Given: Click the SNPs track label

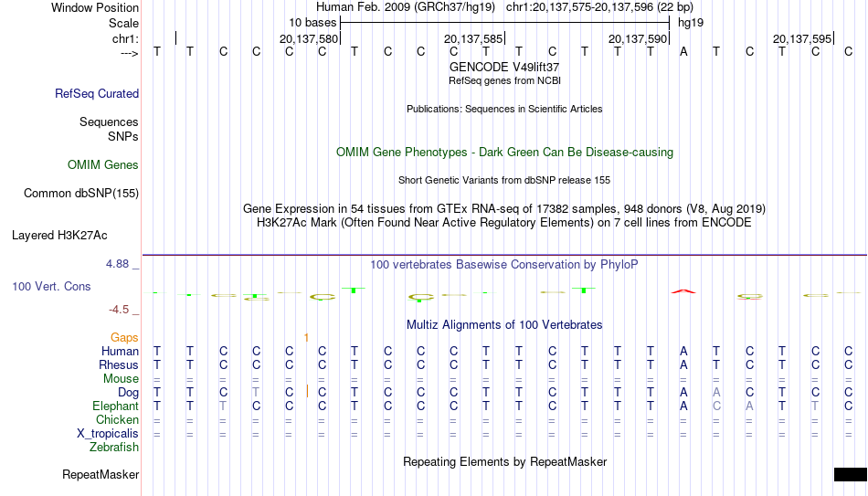Looking at the screenshot, I should (x=123, y=137).
